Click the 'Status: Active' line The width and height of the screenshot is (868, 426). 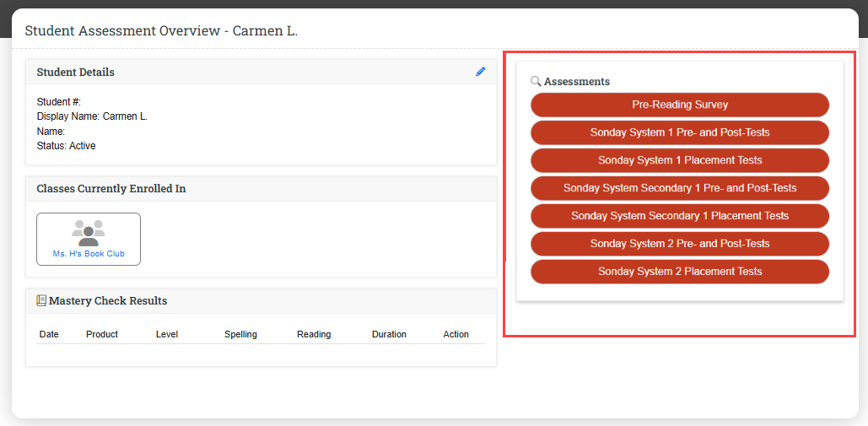tap(66, 146)
